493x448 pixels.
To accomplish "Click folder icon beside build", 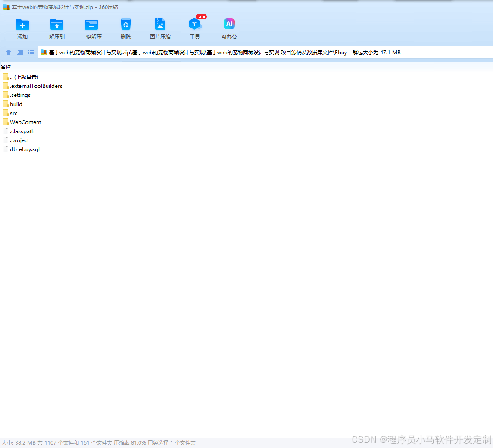I will point(5,104).
